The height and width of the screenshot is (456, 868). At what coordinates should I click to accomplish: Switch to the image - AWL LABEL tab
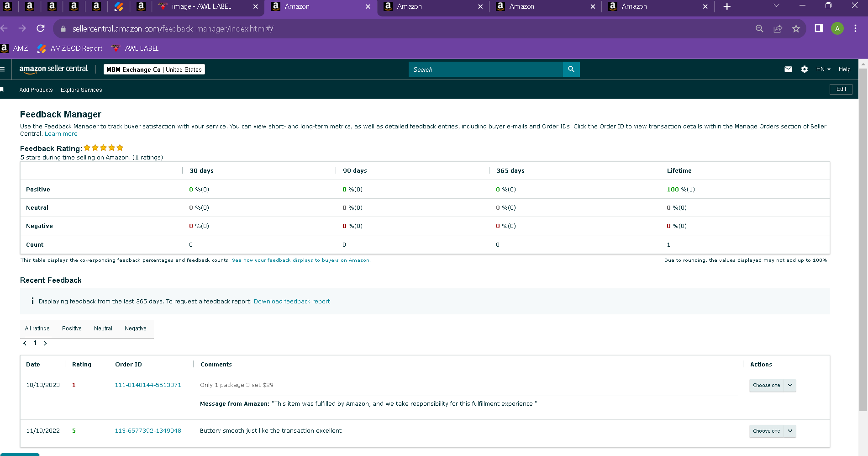pos(201,6)
